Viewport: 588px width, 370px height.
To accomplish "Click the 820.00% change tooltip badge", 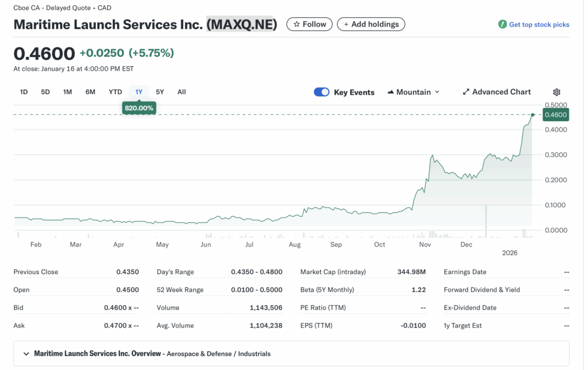I will [139, 108].
